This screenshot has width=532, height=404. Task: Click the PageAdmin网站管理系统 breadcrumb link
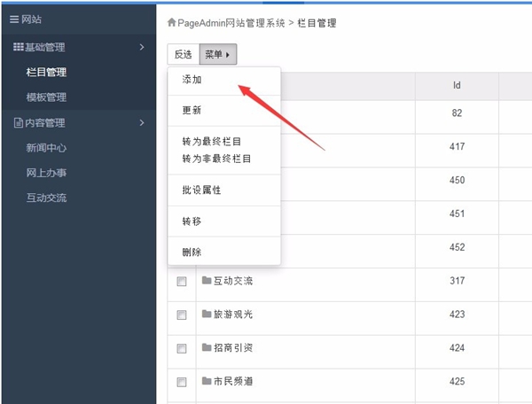231,23
